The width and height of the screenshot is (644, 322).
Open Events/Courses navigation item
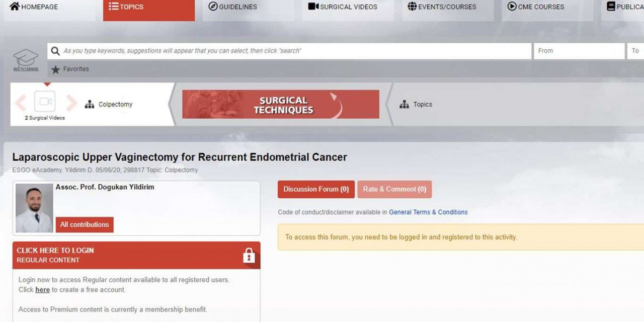[x=442, y=7]
